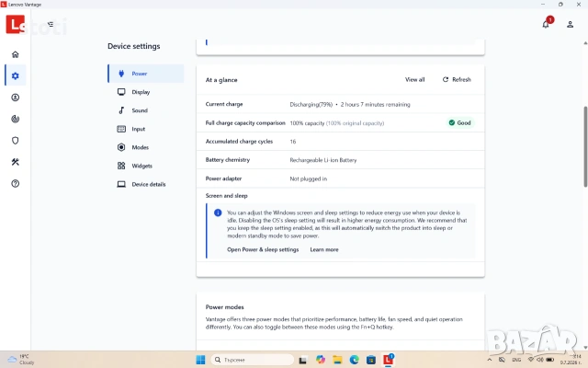This screenshot has height=368, width=588.
Task: Open the user account profile icon
Action: coord(570,25)
